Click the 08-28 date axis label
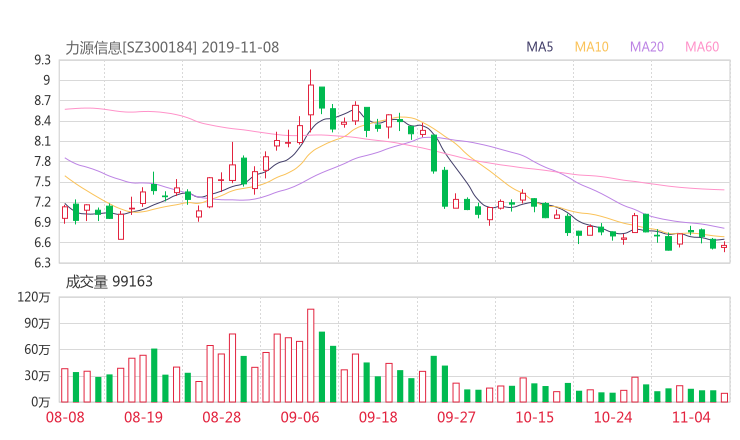The width and height of the screenshot is (740, 440). pyautogui.click(x=222, y=417)
